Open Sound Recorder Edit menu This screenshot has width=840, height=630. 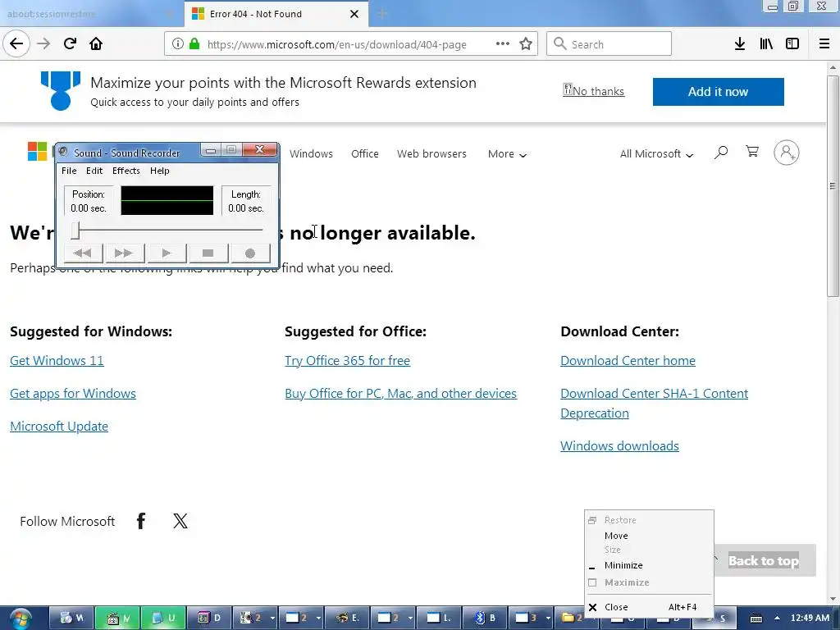coord(94,171)
